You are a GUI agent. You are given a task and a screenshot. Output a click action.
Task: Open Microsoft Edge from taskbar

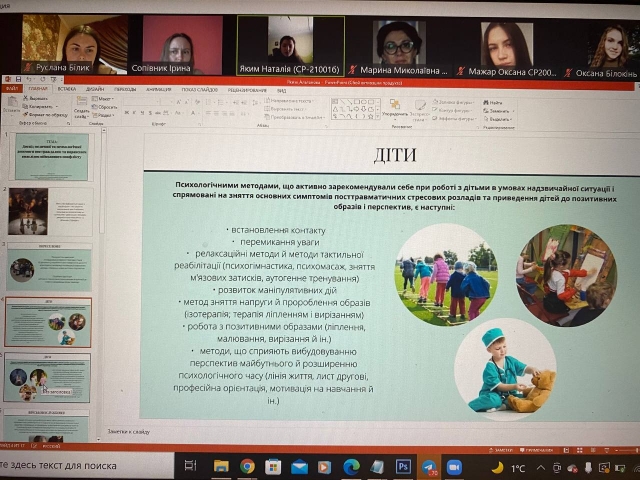click(351, 466)
